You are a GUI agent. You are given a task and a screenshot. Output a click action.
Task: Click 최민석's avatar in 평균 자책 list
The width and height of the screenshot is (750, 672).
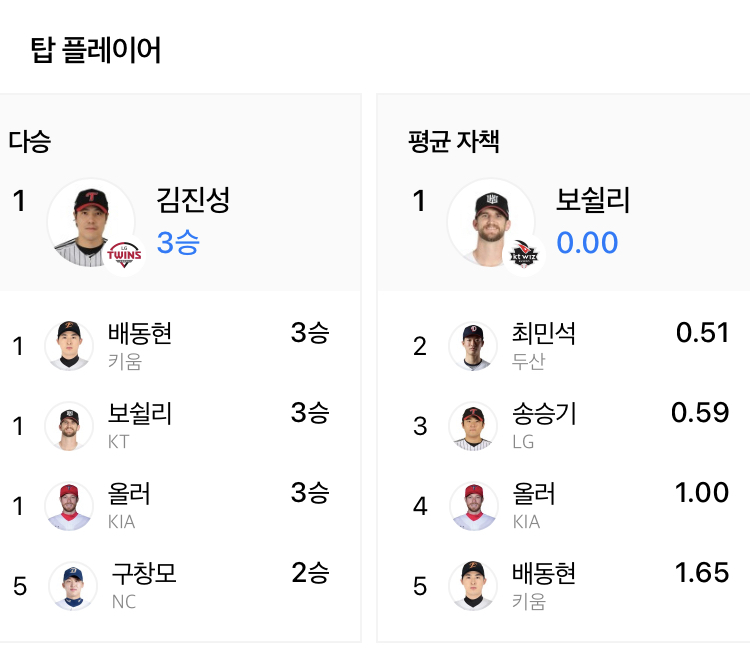tap(472, 346)
